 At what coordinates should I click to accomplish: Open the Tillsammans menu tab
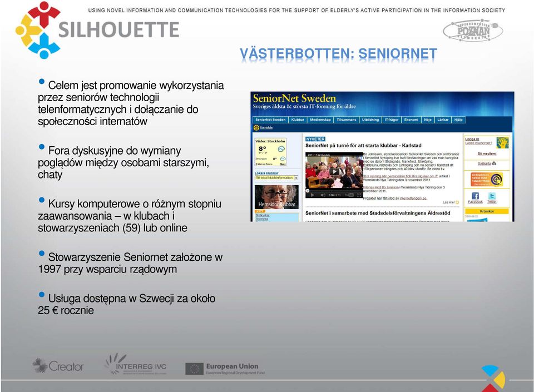pos(347,120)
